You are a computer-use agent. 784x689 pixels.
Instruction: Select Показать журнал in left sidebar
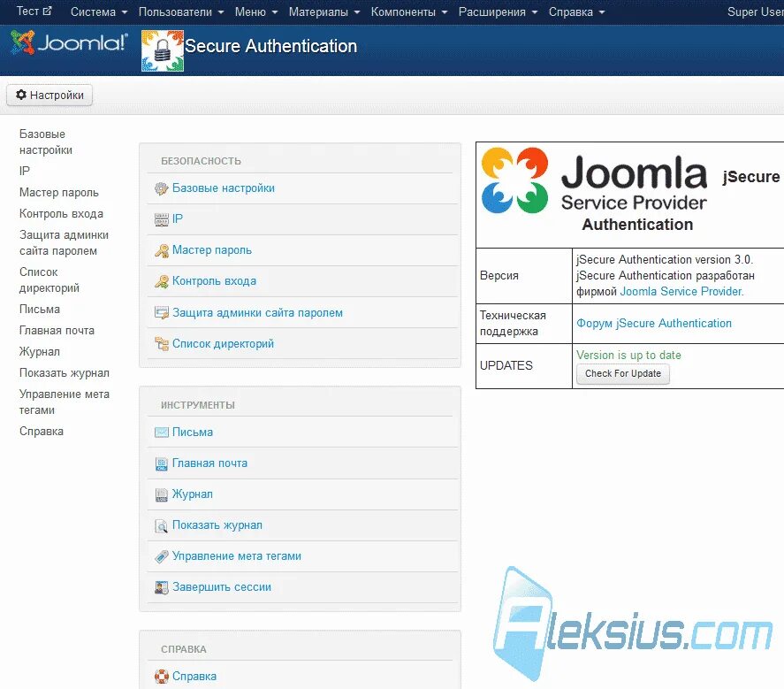pos(64,373)
